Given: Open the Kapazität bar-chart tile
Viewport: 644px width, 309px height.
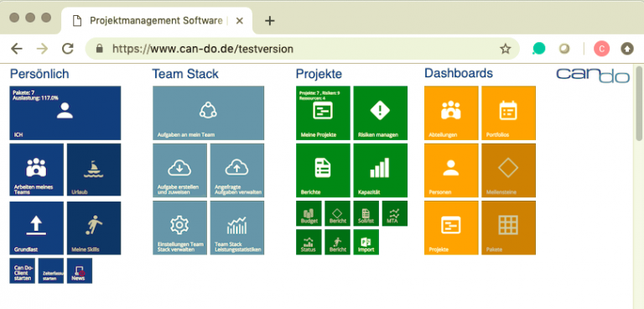Looking at the screenshot, I should pyautogui.click(x=381, y=170).
